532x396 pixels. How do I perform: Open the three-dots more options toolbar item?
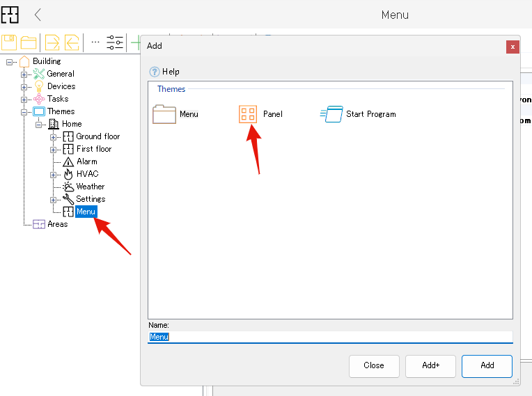tap(95, 42)
